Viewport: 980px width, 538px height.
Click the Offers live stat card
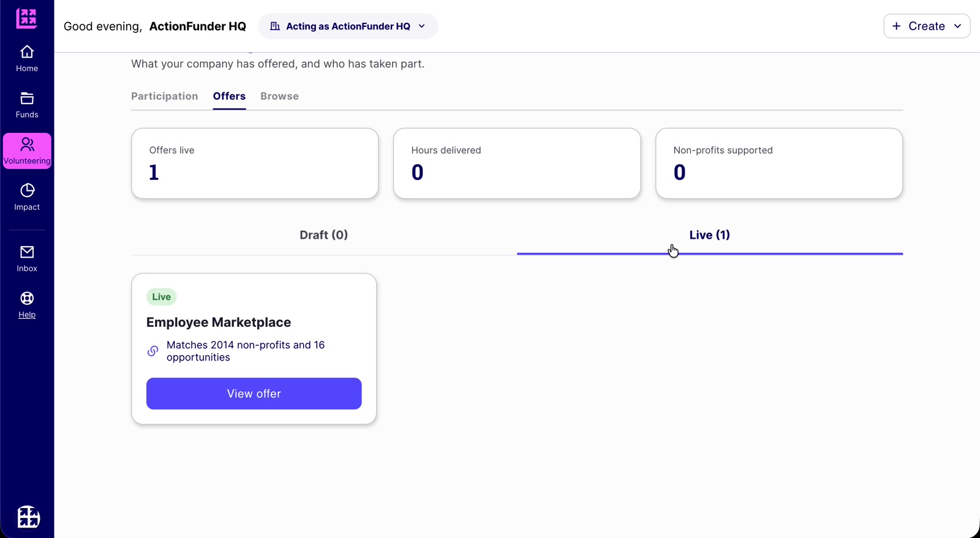(x=255, y=163)
